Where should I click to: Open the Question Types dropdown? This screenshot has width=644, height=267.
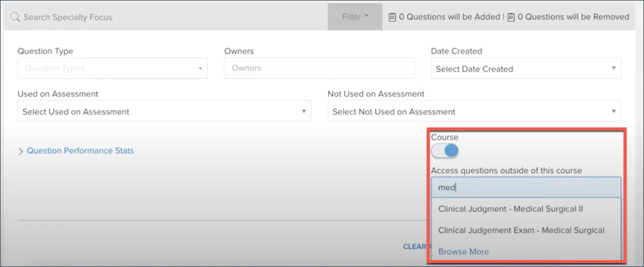[112, 68]
